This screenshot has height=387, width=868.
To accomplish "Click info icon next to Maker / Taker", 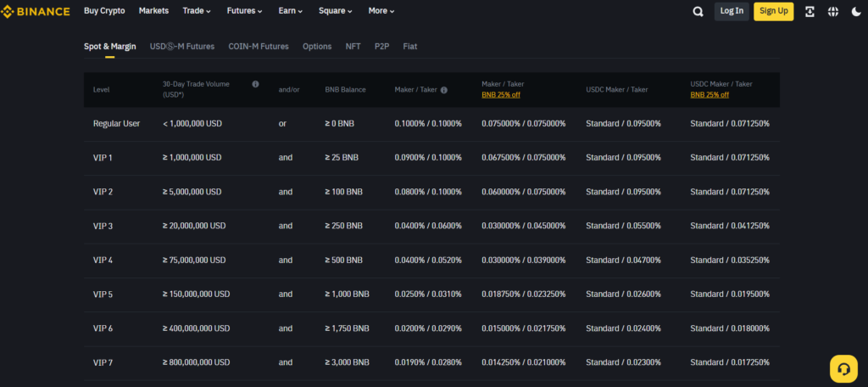I will 444,90.
